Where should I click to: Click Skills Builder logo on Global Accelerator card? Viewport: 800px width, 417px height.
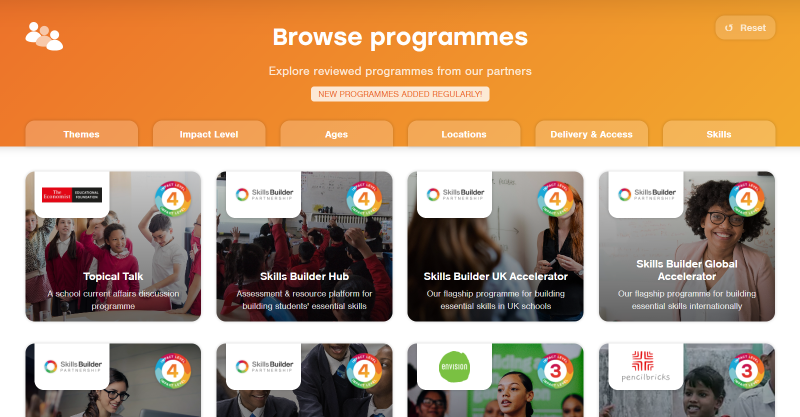[x=646, y=194]
